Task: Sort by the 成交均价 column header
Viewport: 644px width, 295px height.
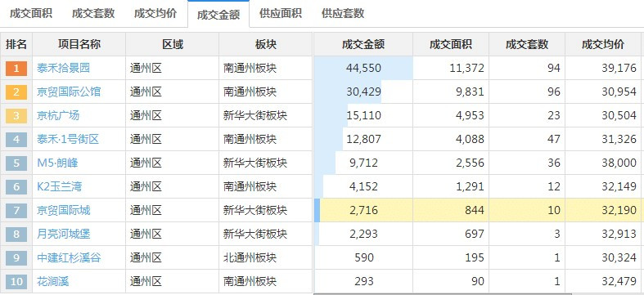Action: 602,44
